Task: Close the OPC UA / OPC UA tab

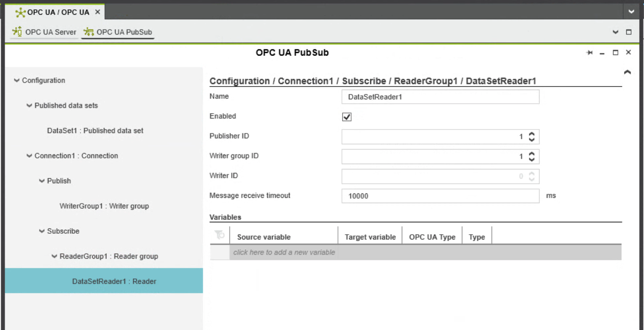Action: [97, 12]
